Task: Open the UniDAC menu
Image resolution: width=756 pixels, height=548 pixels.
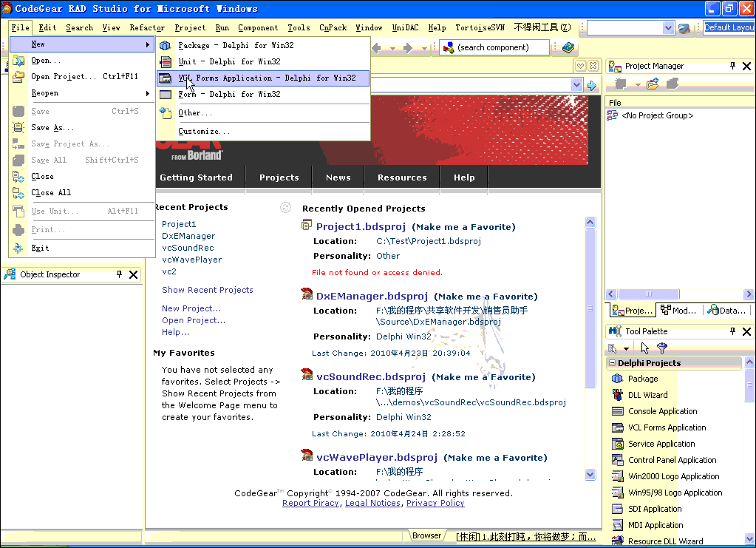Action: (406, 27)
